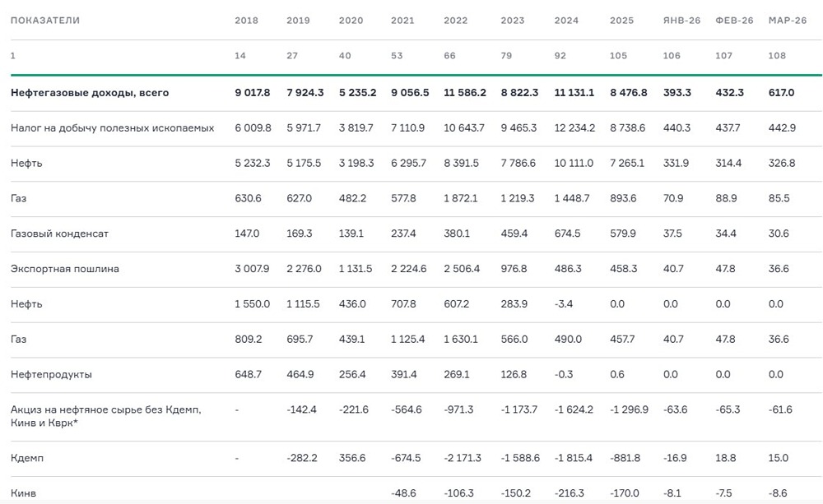Select the 2024 column header

click(566, 21)
